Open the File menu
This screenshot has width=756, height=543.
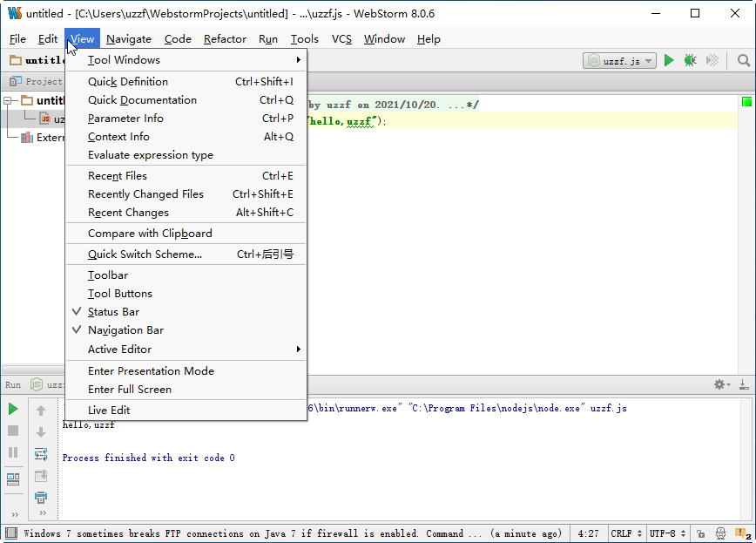17,39
